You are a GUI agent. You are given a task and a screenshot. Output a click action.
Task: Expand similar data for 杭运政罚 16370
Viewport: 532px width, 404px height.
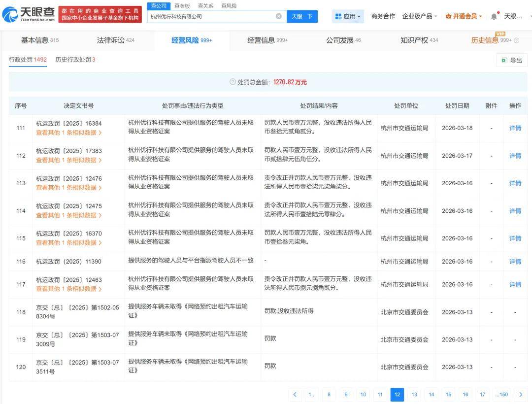coord(69,242)
